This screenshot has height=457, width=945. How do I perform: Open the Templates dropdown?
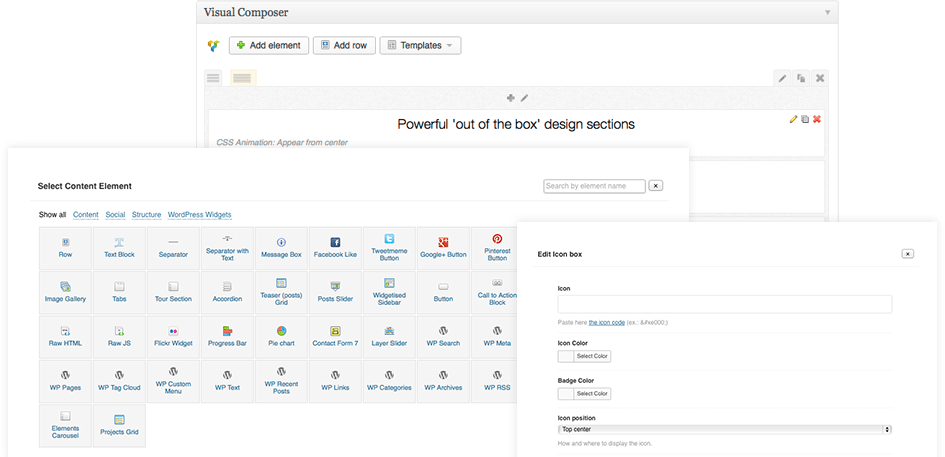420,45
